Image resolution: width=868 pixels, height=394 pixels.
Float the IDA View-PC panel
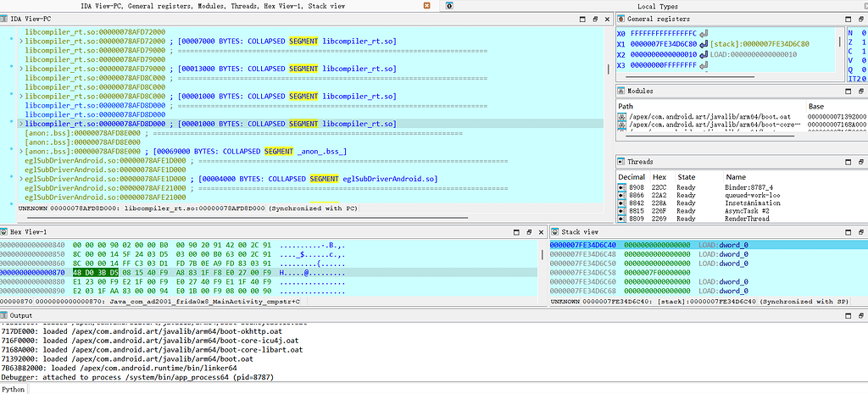[x=595, y=19]
